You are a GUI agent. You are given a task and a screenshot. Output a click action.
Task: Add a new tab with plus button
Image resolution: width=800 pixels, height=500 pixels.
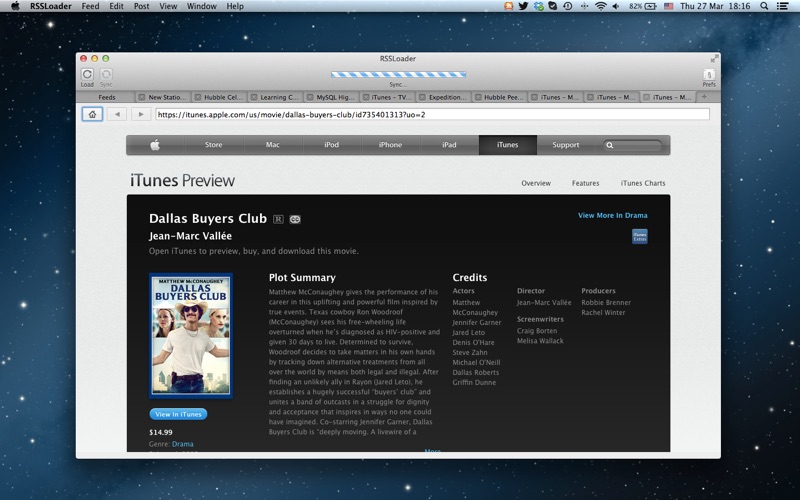(704, 97)
